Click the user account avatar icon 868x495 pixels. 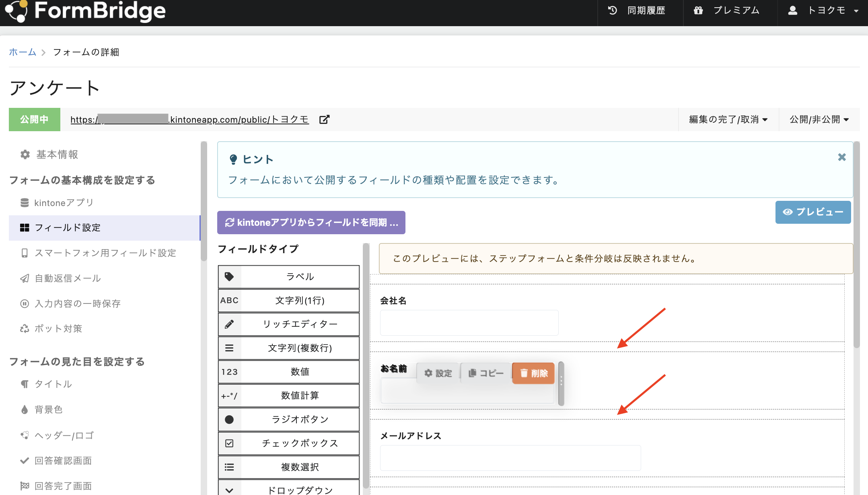pos(792,10)
